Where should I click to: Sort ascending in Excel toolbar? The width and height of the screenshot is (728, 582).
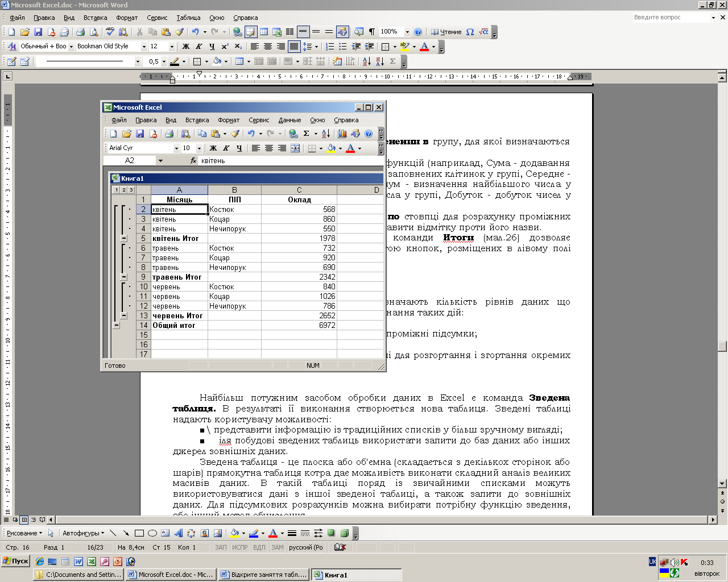point(326,134)
